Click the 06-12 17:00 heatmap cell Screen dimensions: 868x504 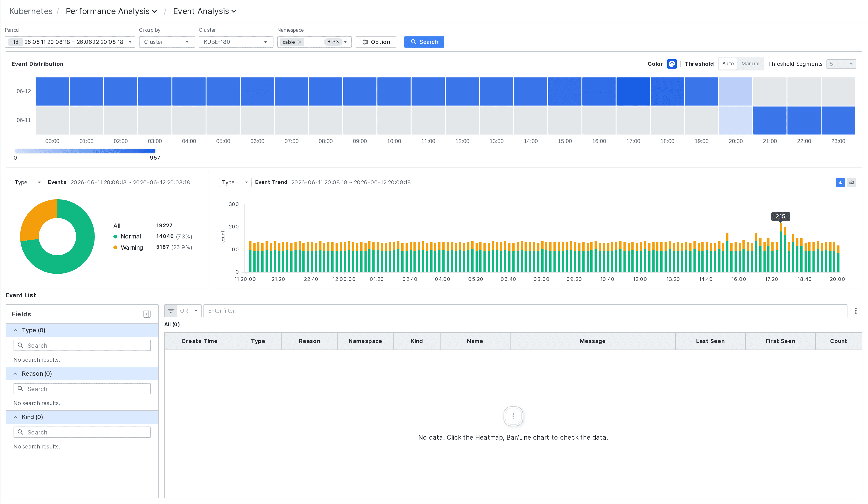click(x=633, y=91)
